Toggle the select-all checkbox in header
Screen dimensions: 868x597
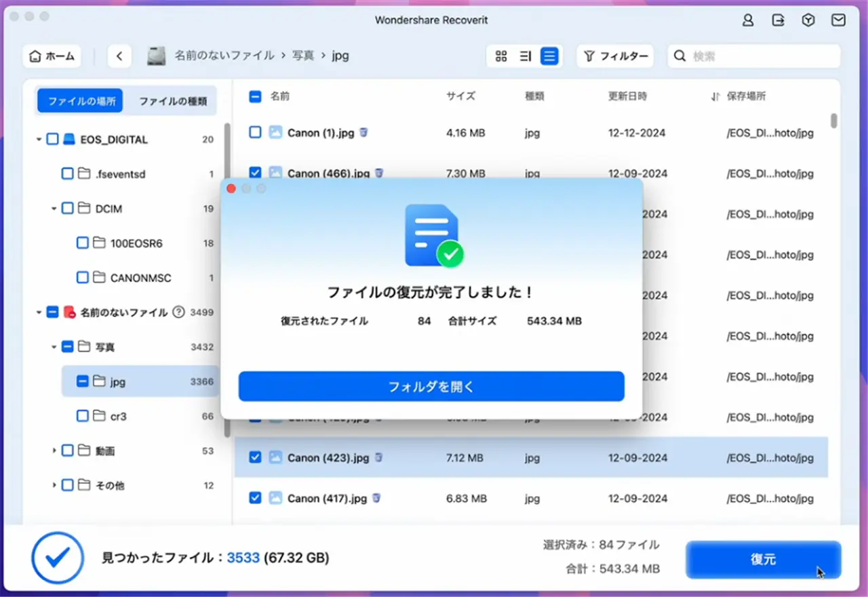255,97
